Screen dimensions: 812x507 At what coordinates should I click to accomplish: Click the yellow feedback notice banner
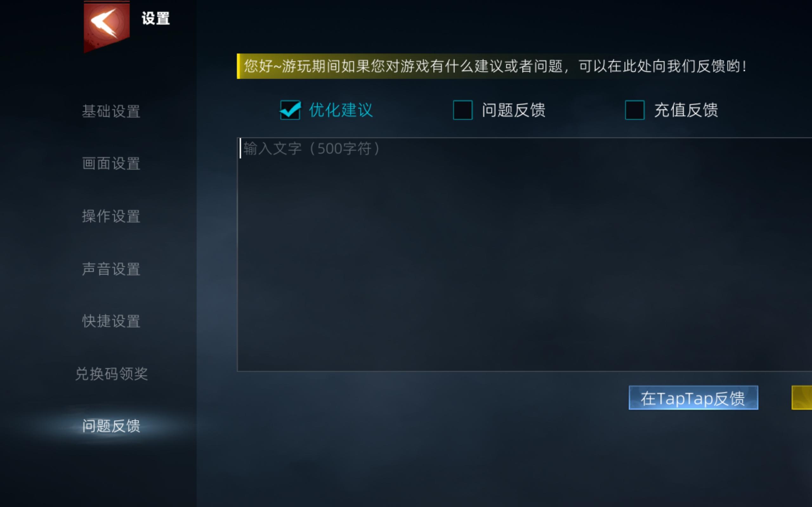point(493,66)
